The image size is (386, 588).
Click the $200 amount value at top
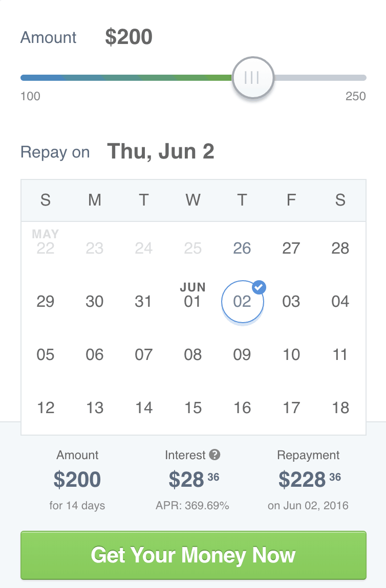coord(128,37)
